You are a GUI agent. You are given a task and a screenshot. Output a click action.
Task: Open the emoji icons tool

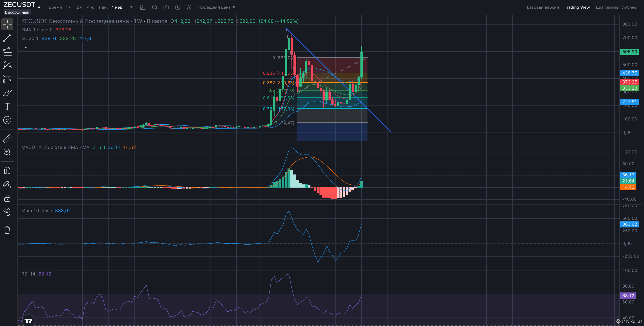(x=7, y=120)
